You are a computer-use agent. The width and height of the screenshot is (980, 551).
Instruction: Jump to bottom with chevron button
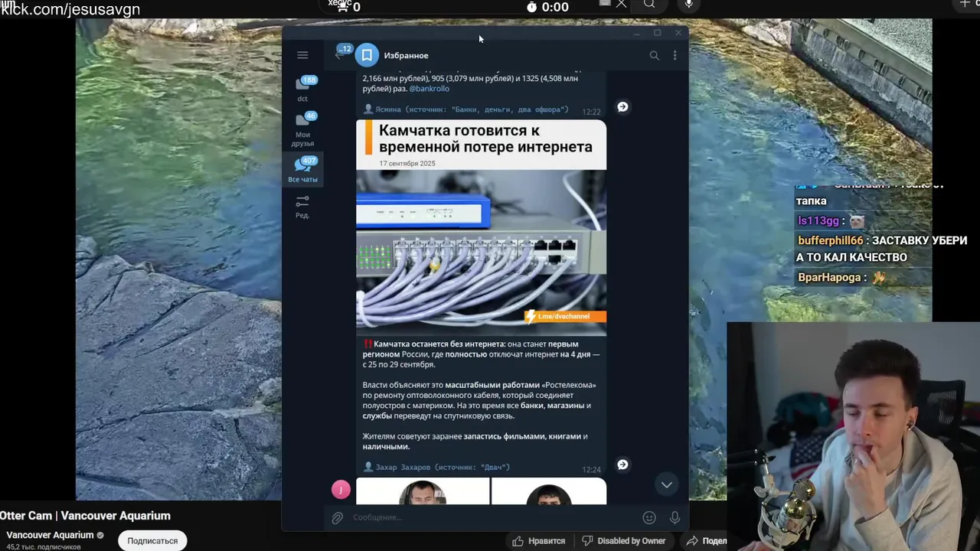tap(667, 484)
